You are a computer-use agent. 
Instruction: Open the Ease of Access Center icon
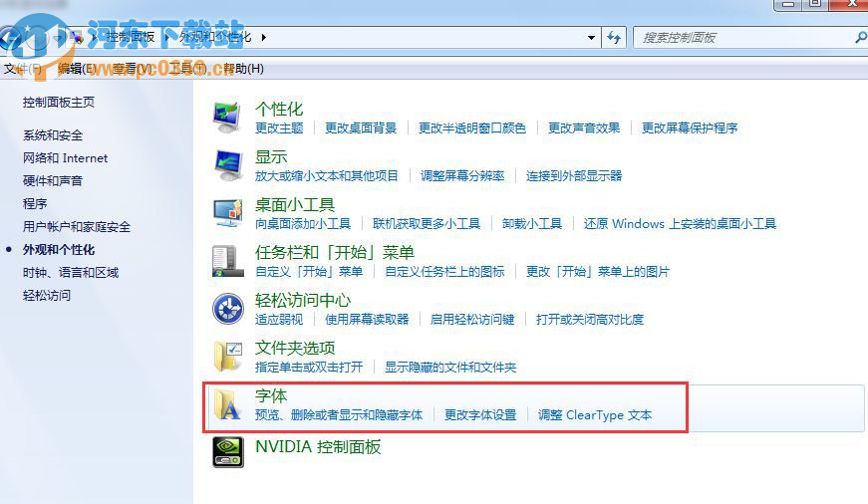pyautogui.click(x=227, y=308)
